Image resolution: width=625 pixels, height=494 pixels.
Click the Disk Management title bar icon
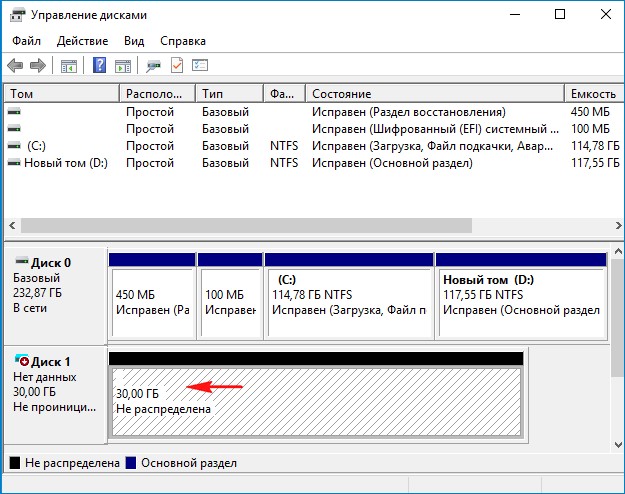tap(18, 15)
